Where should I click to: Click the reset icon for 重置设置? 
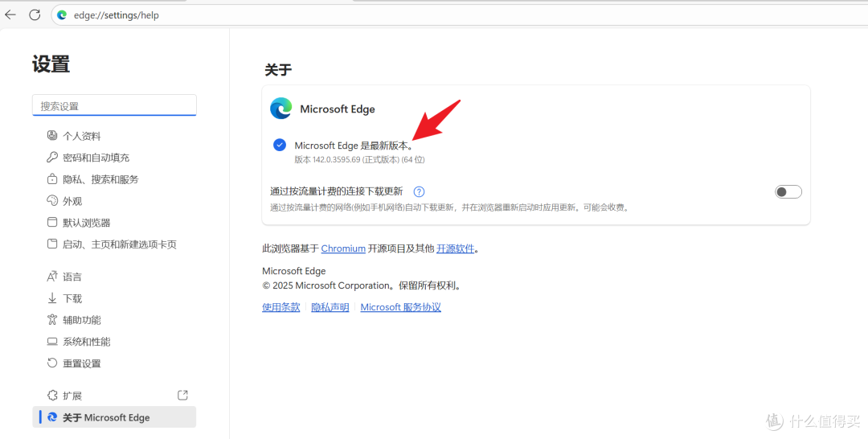pos(52,363)
